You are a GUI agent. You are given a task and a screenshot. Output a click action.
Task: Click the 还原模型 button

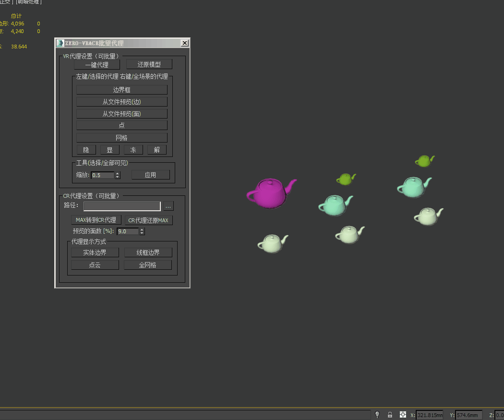pos(149,64)
